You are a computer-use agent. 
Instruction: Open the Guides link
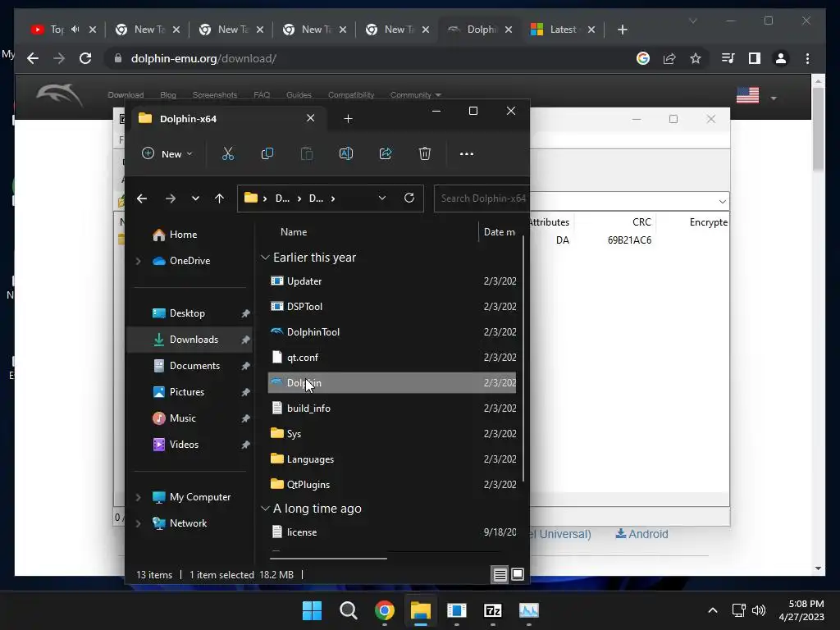coord(299,95)
